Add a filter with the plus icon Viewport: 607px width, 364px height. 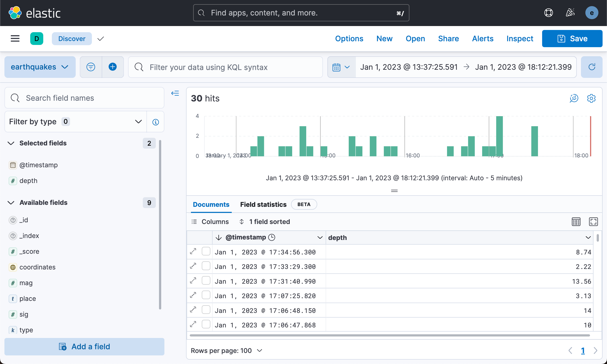pos(113,67)
